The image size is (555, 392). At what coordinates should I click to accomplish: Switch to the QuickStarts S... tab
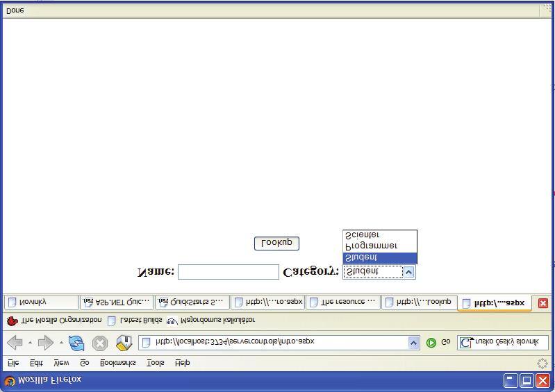tap(192, 302)
